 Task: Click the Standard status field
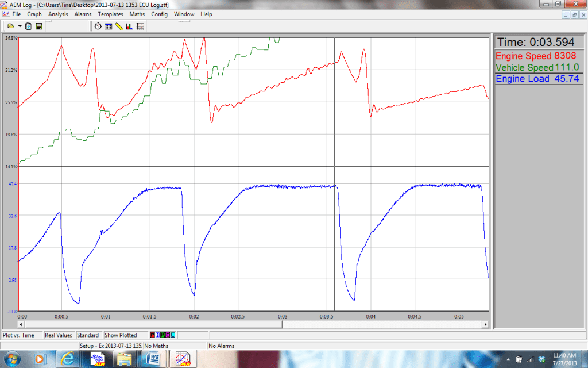(x=89, y=335)
